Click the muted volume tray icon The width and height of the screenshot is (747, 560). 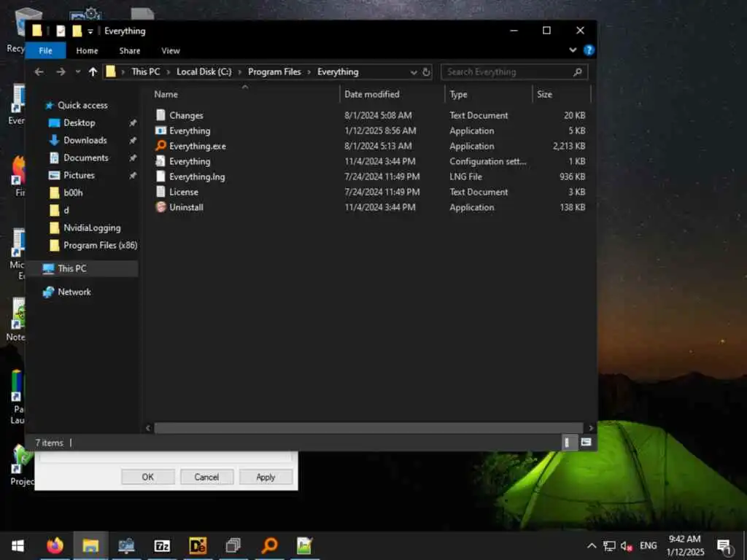[627, 545]
